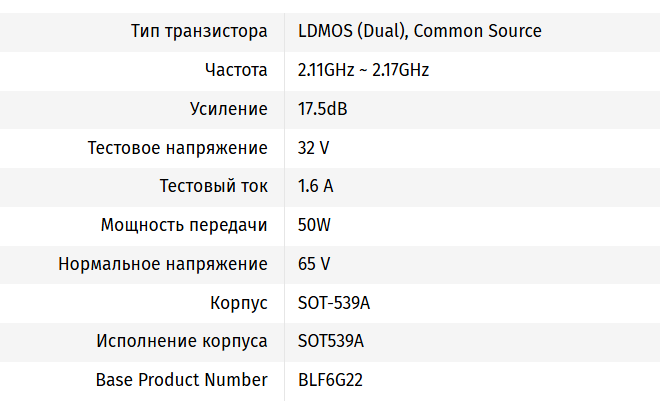Select the '50W' power value
Viewport: 660px width, 407px height.
click(x=314, y=225)
